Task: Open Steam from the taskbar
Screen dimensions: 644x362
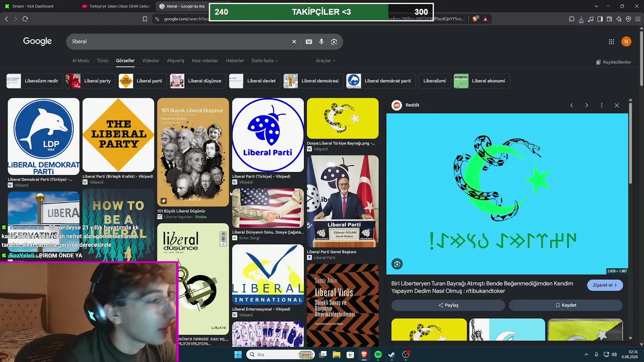Action: coord(391,354)
